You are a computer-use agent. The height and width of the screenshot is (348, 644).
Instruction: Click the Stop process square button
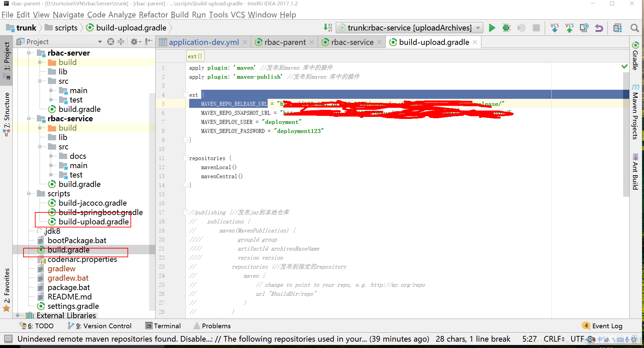(x=536, y=28)
